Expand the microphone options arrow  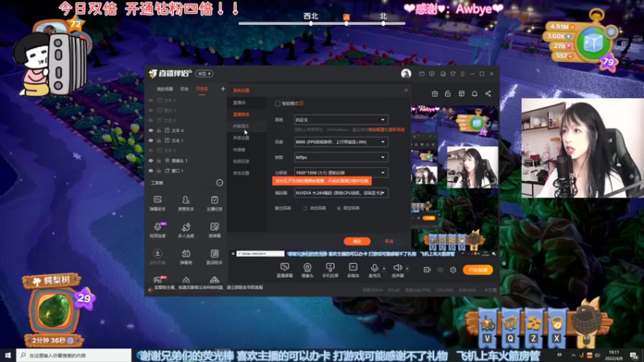tap(384, 269)
